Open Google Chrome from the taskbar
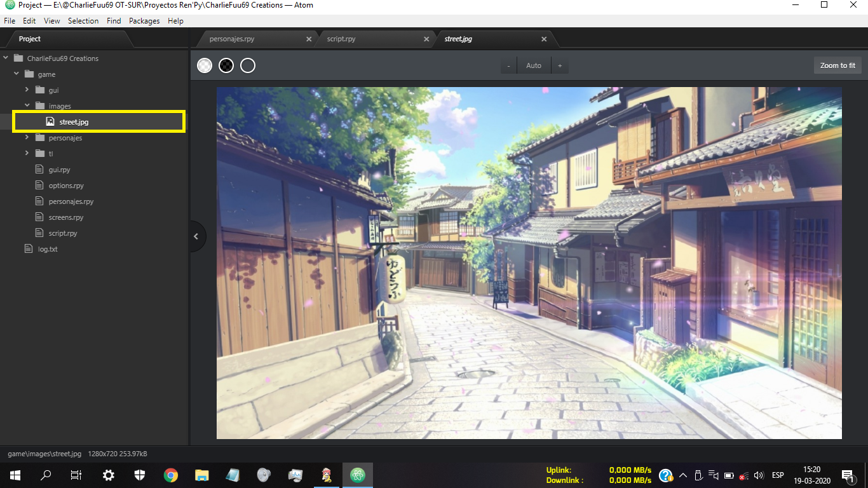868x488 pixels. click(170, 475)
